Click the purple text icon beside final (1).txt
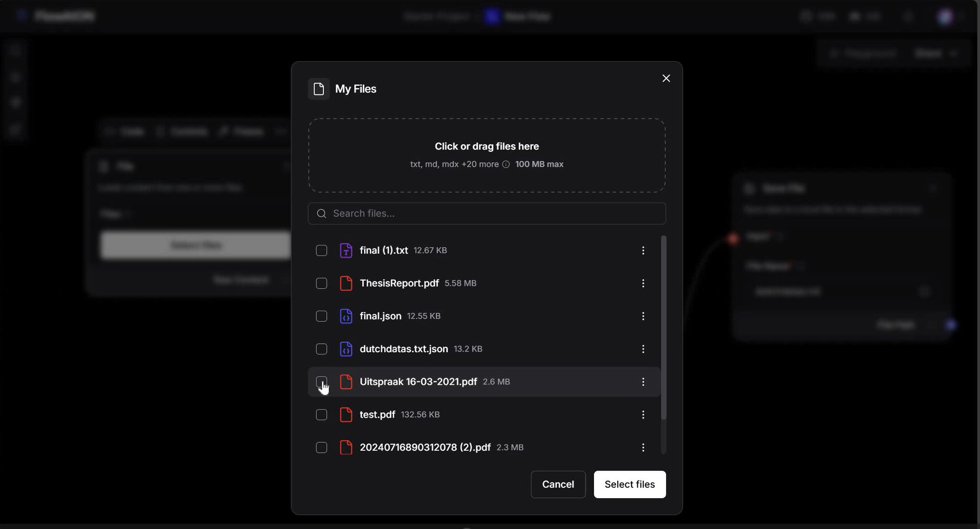980x529 pixels. point(346,250)
